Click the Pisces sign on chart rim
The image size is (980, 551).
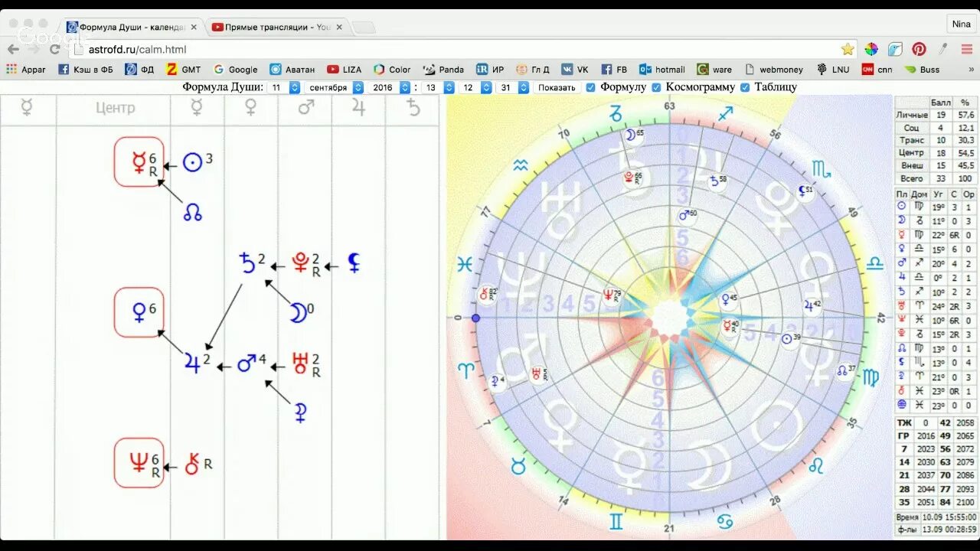click(464, 264)
